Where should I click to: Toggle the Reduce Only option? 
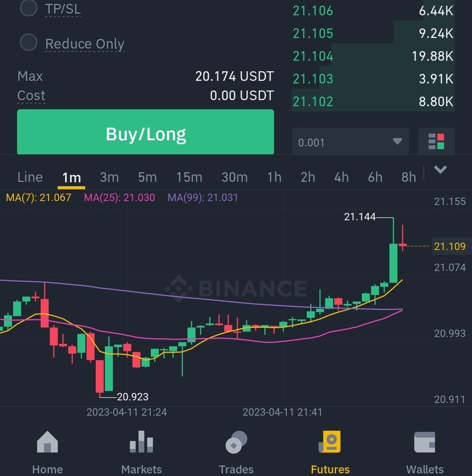click(x=29, y=43)
